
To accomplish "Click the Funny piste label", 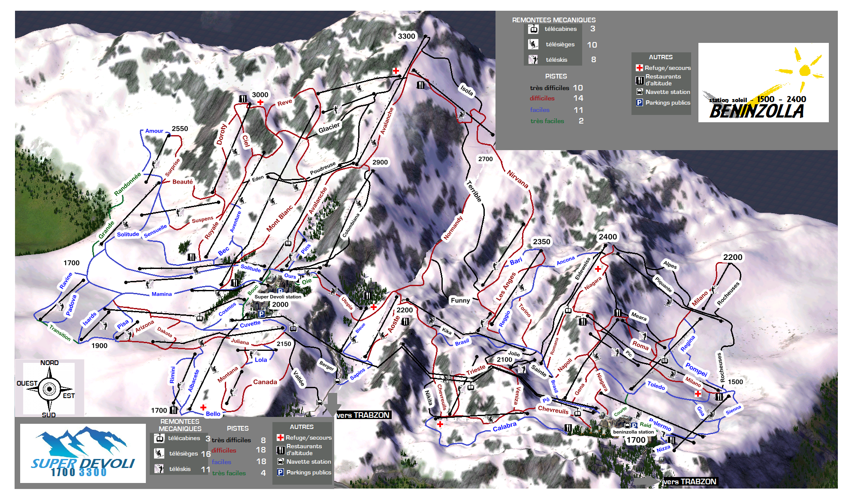I will point(460,300).
